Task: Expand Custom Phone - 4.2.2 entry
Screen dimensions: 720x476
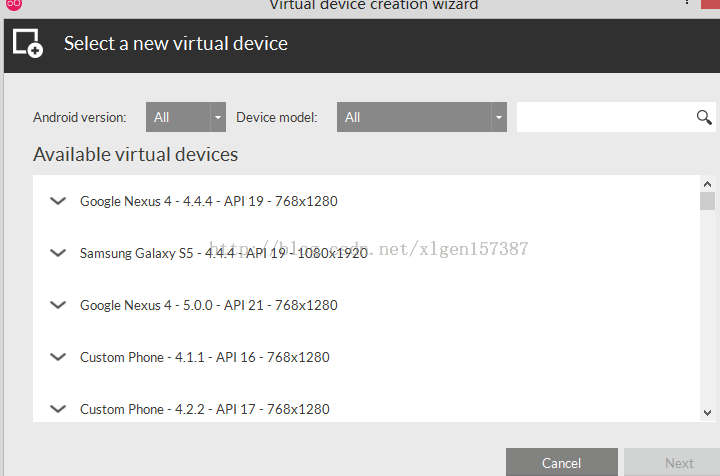Action: coord(57,409)
